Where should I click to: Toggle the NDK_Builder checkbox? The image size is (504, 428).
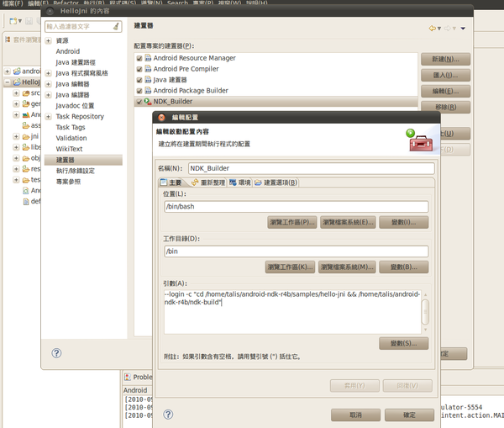[x=139, y=102]
